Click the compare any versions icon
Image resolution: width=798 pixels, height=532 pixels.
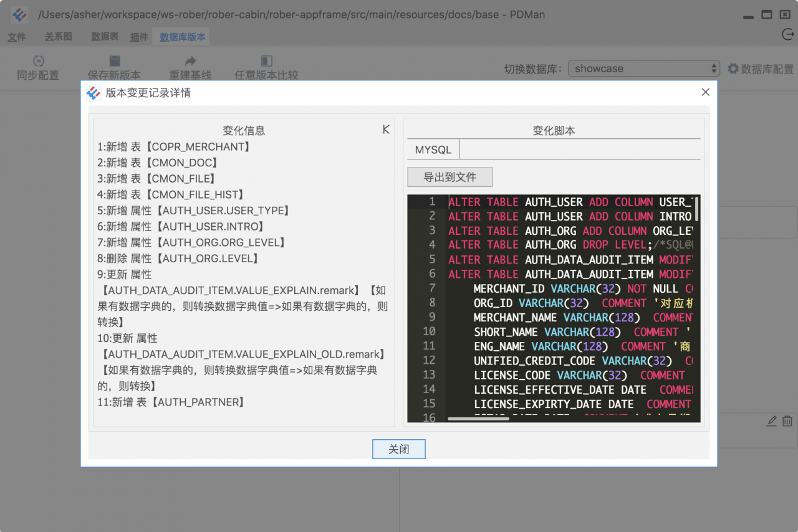click(266, 61)
